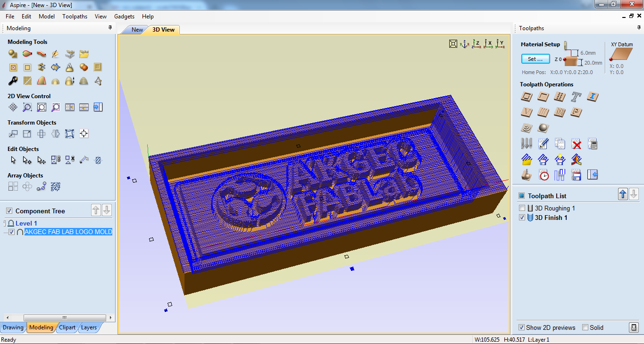Click the Zoom to fit box icon
Screen dimensions: 644x344
point(41,107)
